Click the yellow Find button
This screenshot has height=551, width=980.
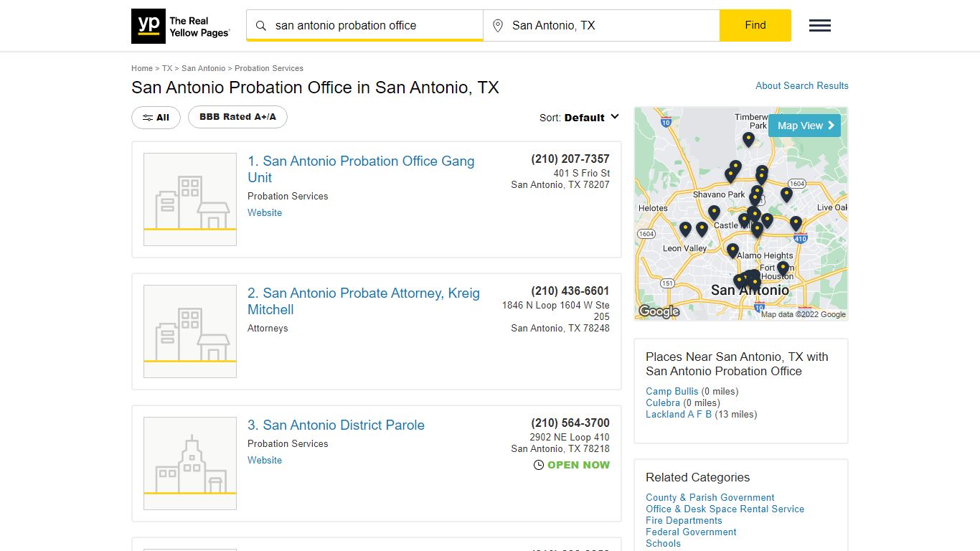(755, 25)
